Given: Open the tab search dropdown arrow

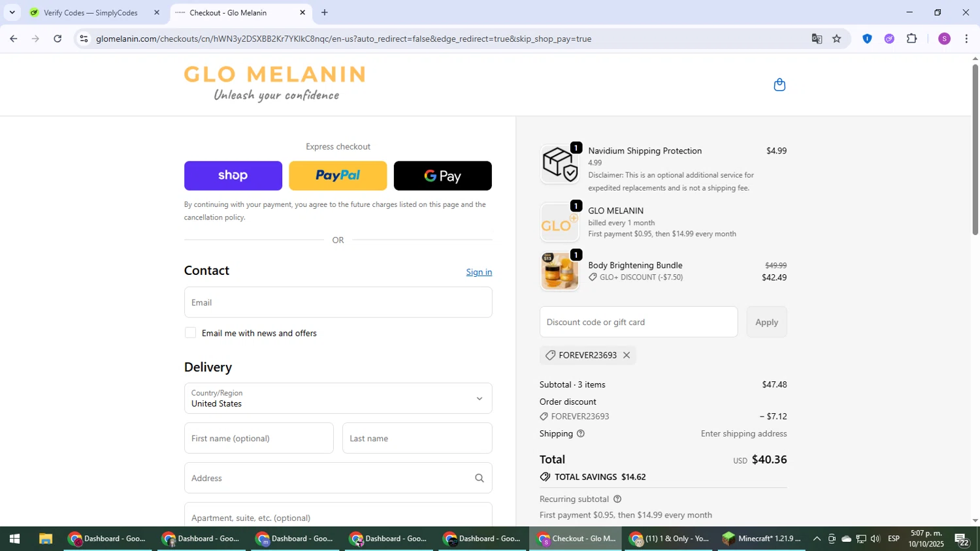Looking at the screenshot, I should (x=12, y=12).
